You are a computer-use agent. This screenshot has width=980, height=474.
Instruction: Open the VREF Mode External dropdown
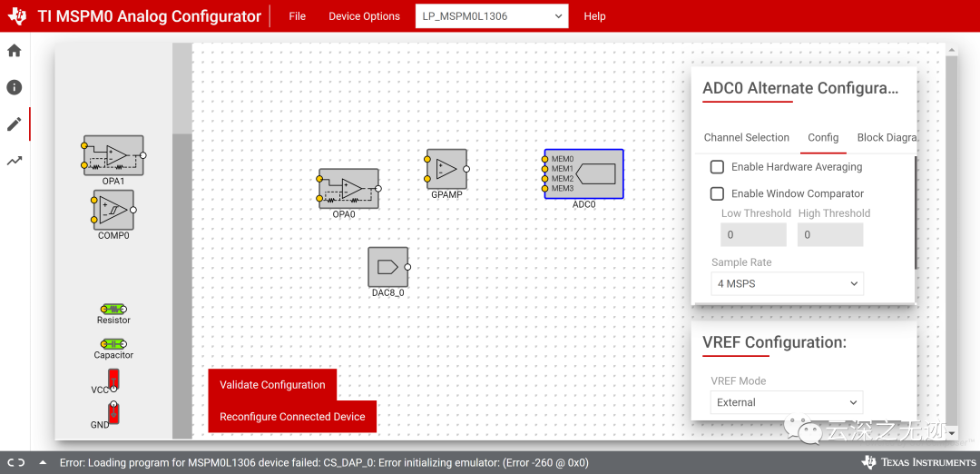[788, 402]
